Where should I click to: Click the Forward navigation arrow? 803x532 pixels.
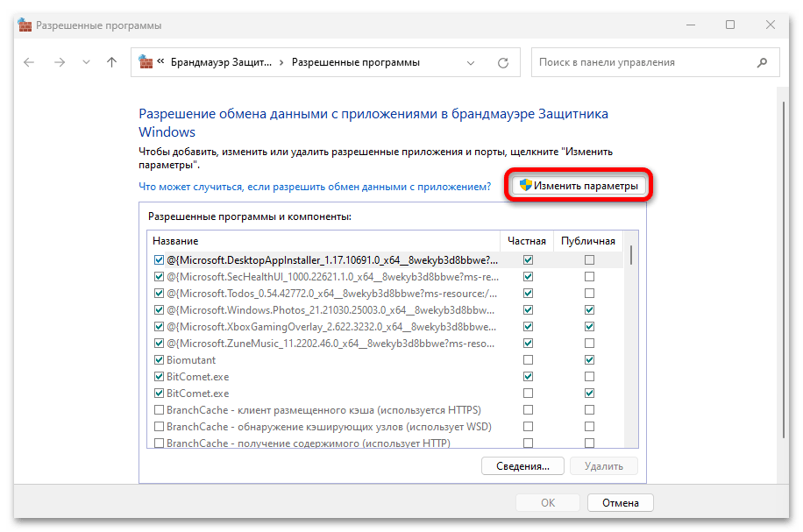pos(60,62)
